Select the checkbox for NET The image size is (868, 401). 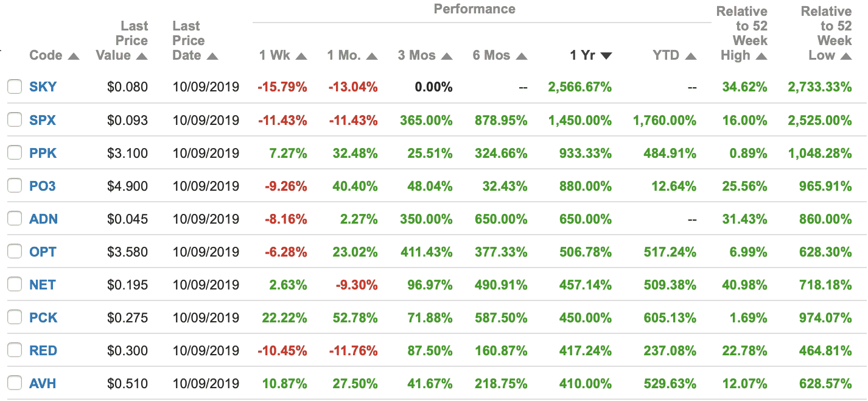tap(15, 285)
